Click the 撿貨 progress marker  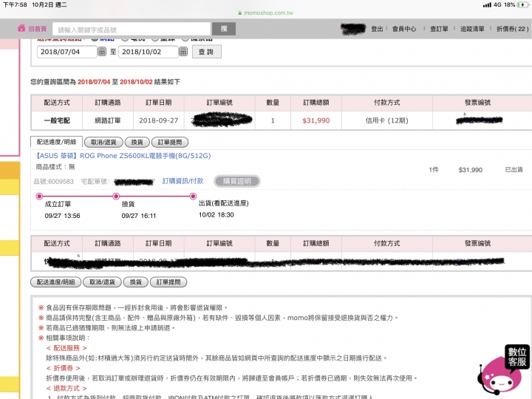(116, 196)
